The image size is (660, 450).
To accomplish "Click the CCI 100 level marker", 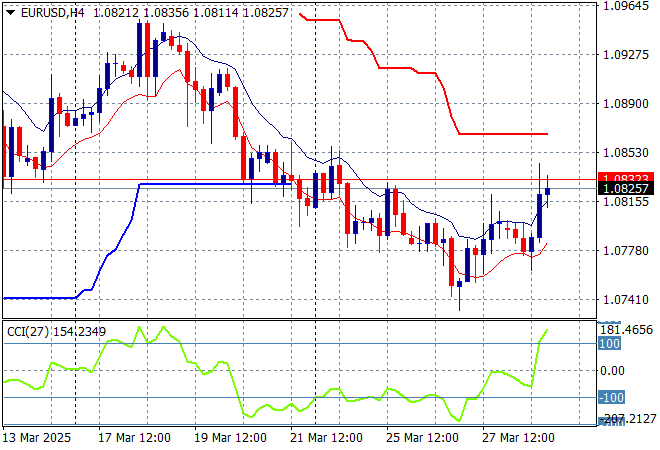I will pyautogui.click(x=609, y=343).
